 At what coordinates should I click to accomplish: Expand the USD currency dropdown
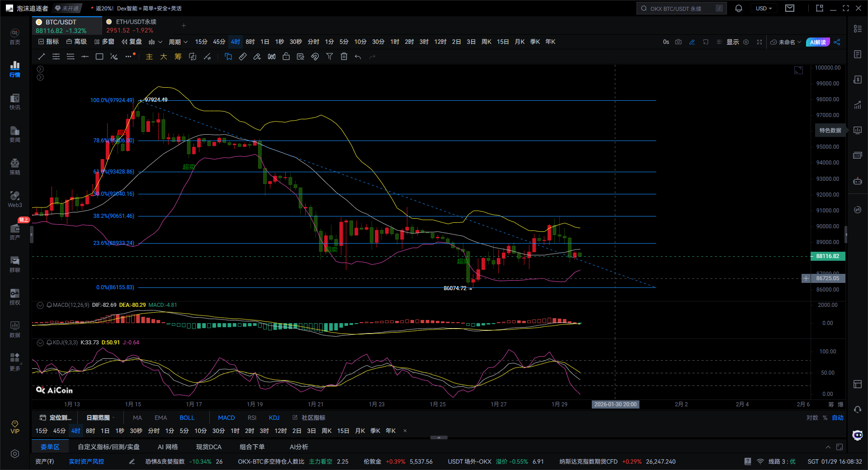[x=764, y=9]
